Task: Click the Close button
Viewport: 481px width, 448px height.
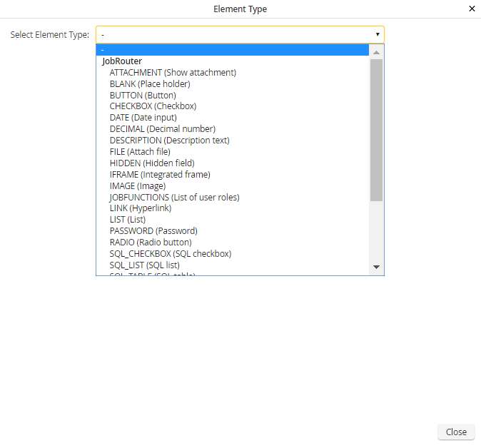Action: [456, 432]
